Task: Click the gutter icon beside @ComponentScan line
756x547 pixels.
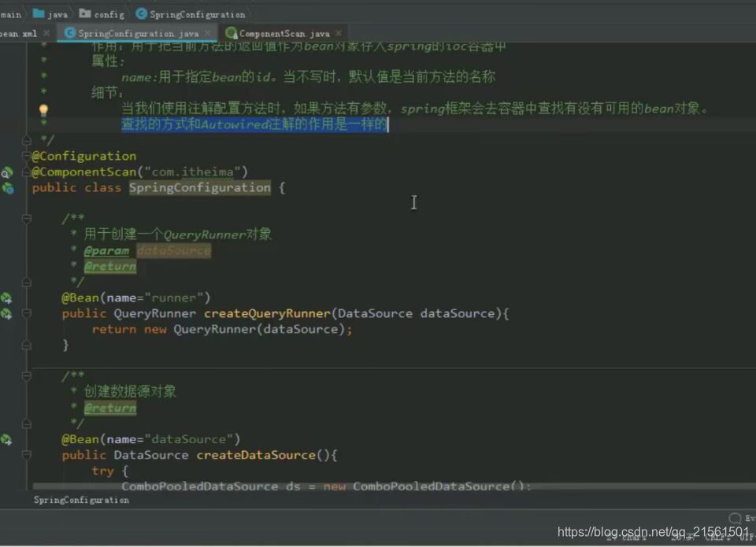Action: (x=7, y=172)
